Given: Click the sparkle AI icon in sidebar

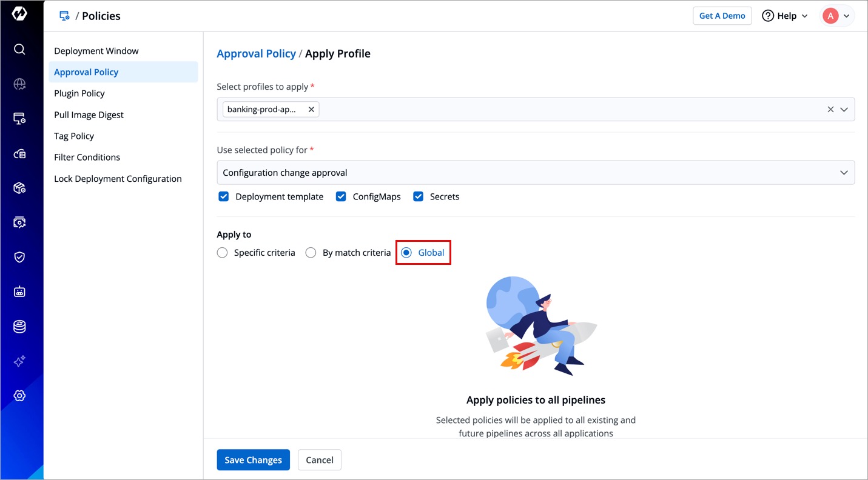Looking at the screenshot, I should [x=19, y=361].
